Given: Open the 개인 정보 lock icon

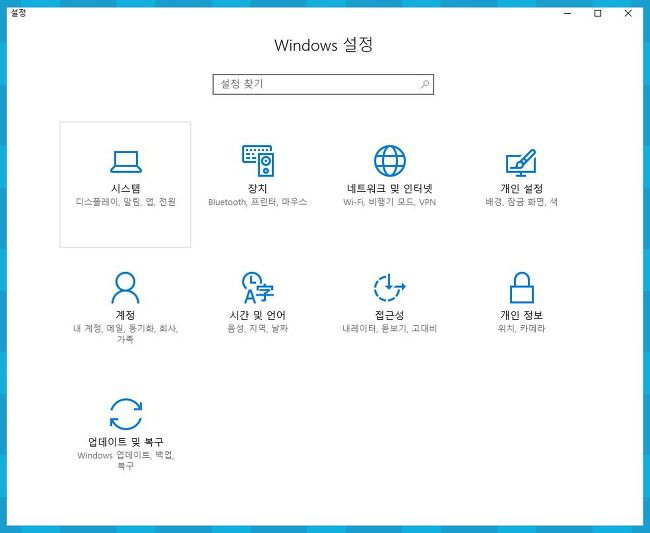Looking at the screenshot, I should pos(521,288).
